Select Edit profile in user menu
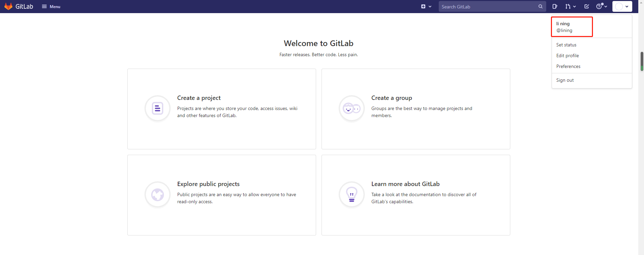 pyautogui.click(x=567, y=56)
